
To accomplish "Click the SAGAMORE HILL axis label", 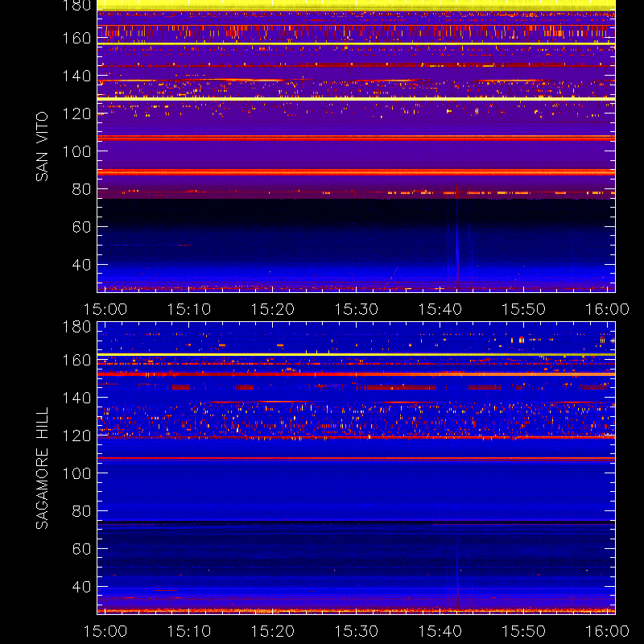I will point(42,469).
